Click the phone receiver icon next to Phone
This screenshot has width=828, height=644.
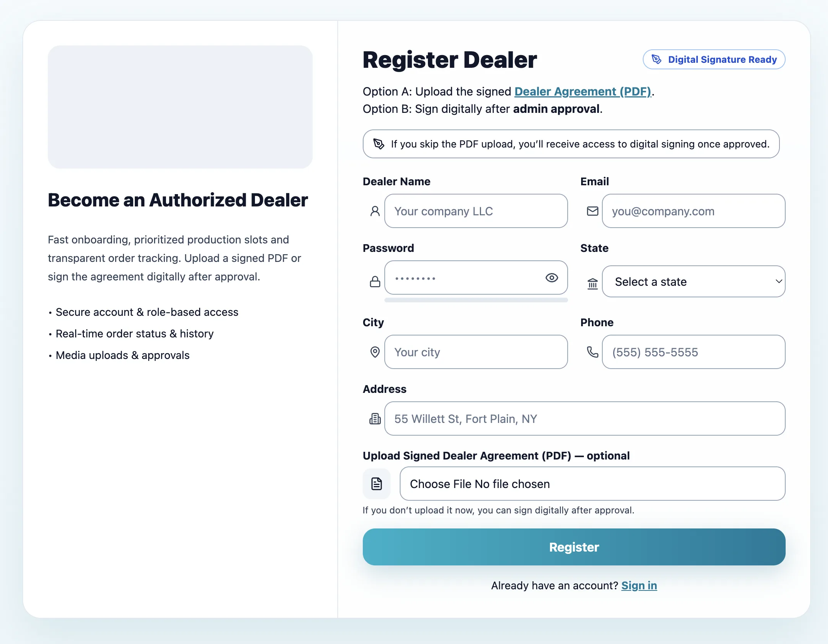coord(592,352)
